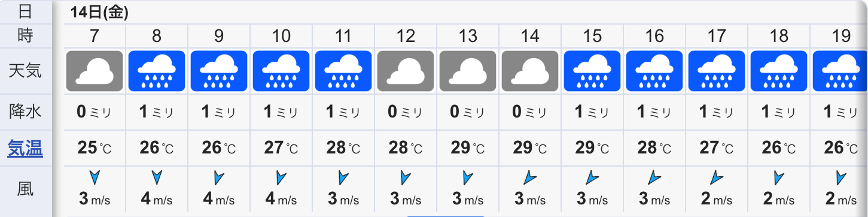Click the rain icon for 15 o'clock
868x217 pixels.
click(x=592, y=71)
